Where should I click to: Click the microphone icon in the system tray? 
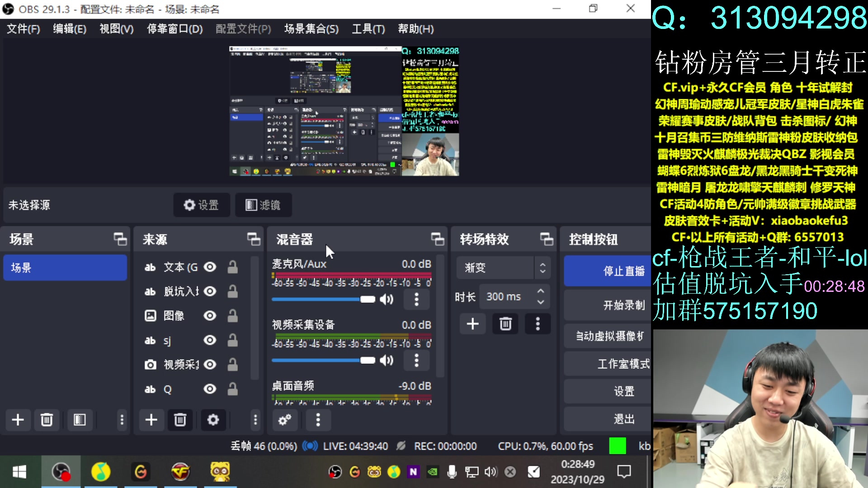[x=451, y=472]
